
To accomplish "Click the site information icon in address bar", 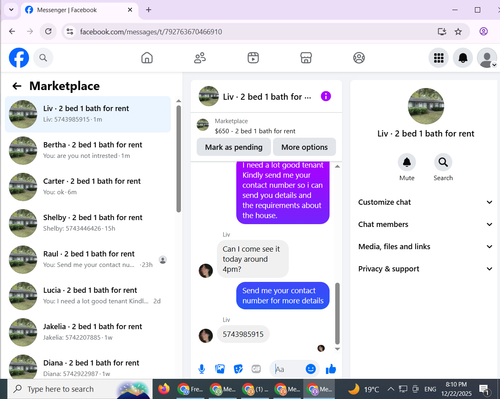I will (70, 32).
